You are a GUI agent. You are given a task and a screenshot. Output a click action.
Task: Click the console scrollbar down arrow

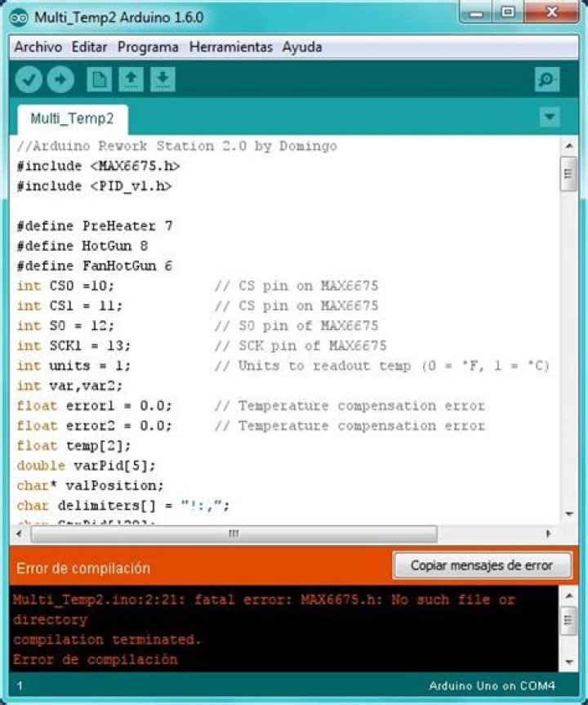tap(569, 662)
